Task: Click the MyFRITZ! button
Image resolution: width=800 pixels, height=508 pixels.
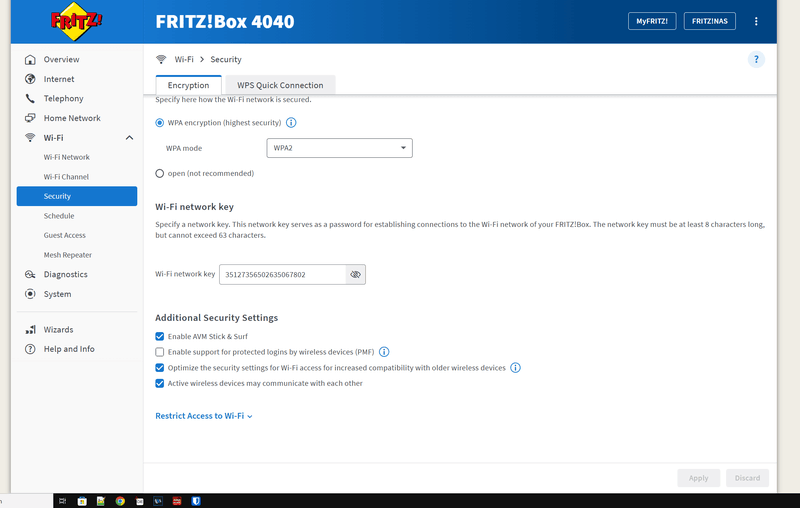Action: (x=652, y=21)
